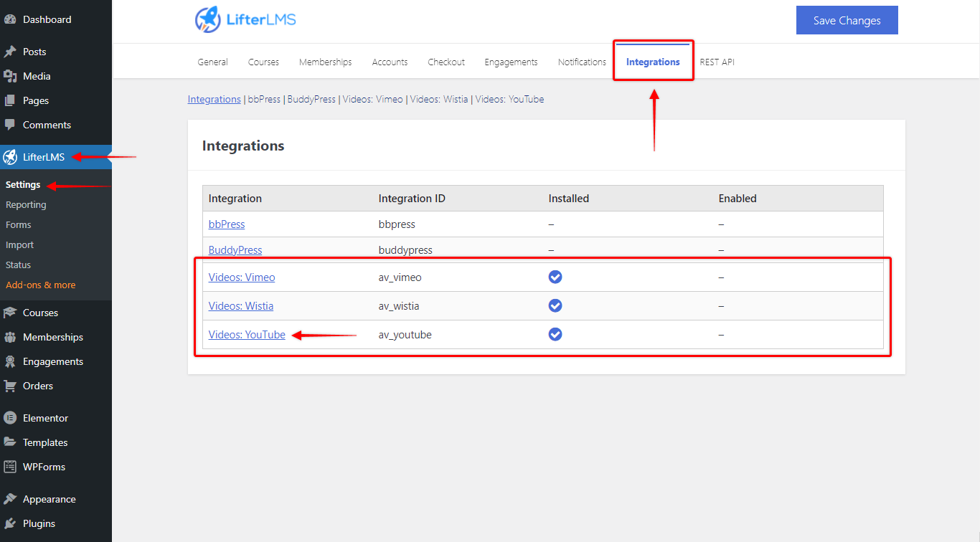
Task: Click the Comments speech bubble icon
Action: (x=10, y=125)
